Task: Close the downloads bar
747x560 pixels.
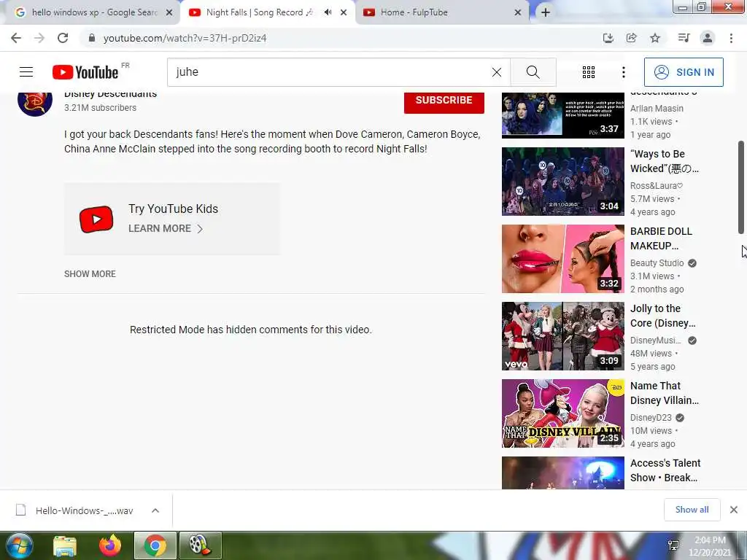Action: [734, 510]
